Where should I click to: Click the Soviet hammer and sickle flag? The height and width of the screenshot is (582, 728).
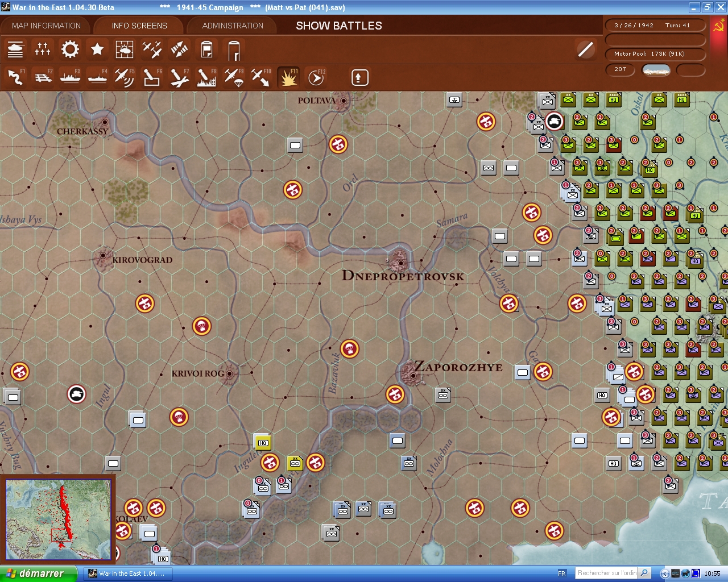click(x=719, y=26)
